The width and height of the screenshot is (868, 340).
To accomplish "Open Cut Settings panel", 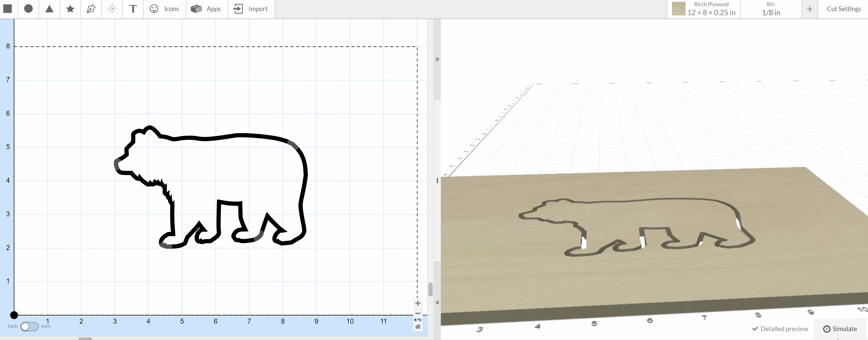I will [x=843, y=9].
